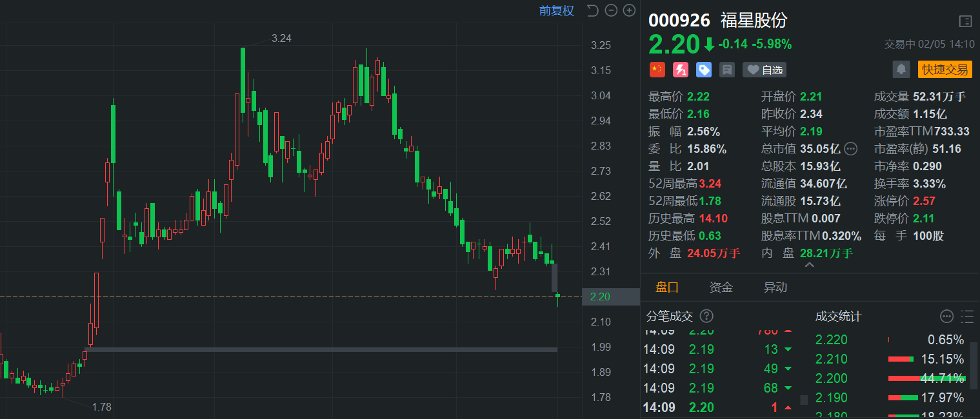Open help for 分笔成交 question mark
This screenshot has height=419, width=980.
(706, 316)
